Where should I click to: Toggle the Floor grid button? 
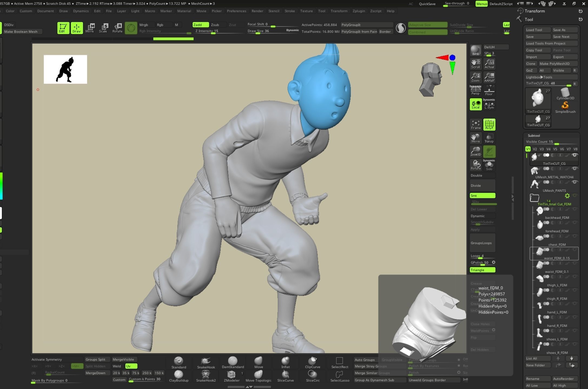click(x=489, y=91)
